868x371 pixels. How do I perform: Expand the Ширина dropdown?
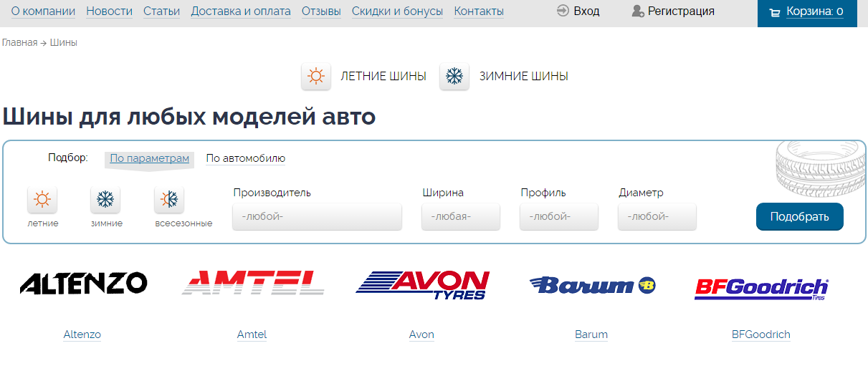click(x=461, y=216)
